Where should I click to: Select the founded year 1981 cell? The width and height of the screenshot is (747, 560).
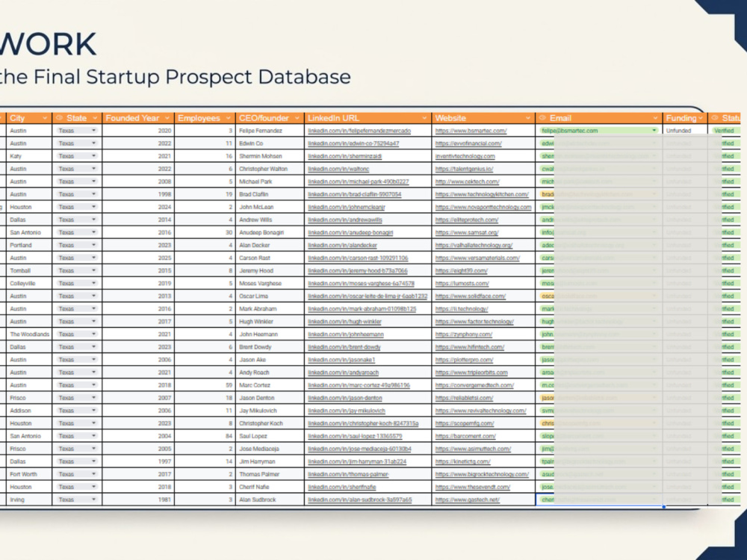tap(138, 500)
